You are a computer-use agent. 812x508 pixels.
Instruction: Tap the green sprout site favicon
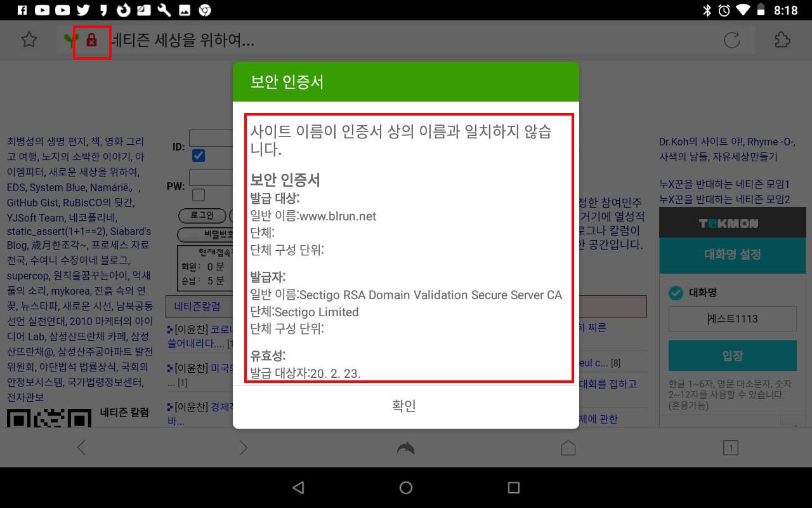(x=70, y=41)
